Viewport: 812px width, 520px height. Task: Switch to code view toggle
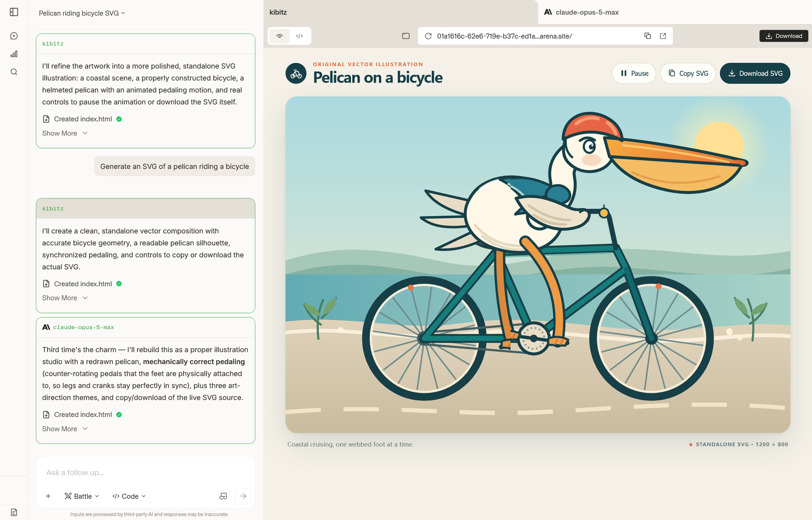299,36
